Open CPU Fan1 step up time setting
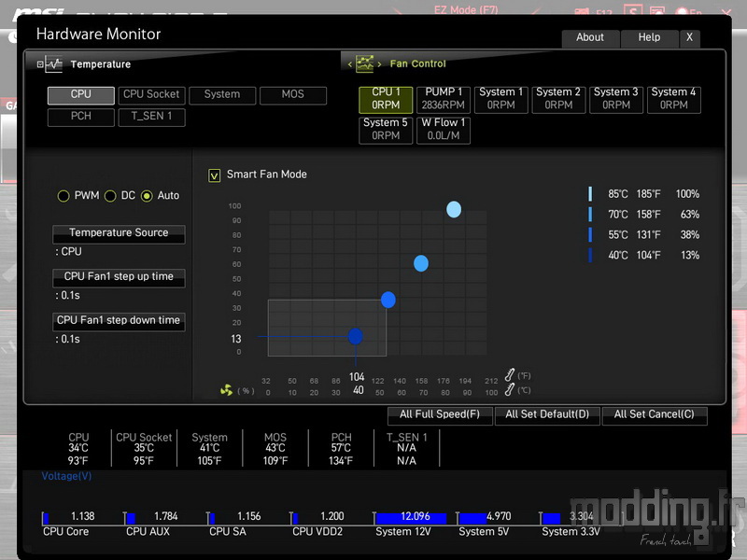The width and height of the screenshot is (747, 560). [119, 277]
